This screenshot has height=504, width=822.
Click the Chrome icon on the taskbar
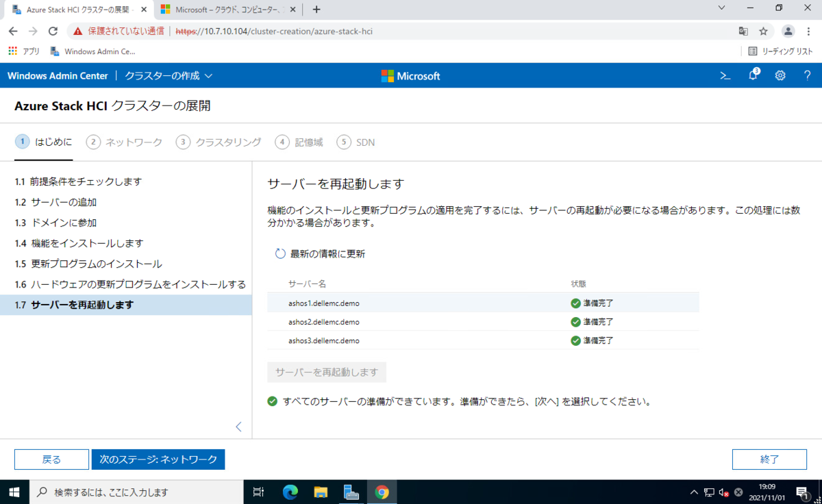382,492
